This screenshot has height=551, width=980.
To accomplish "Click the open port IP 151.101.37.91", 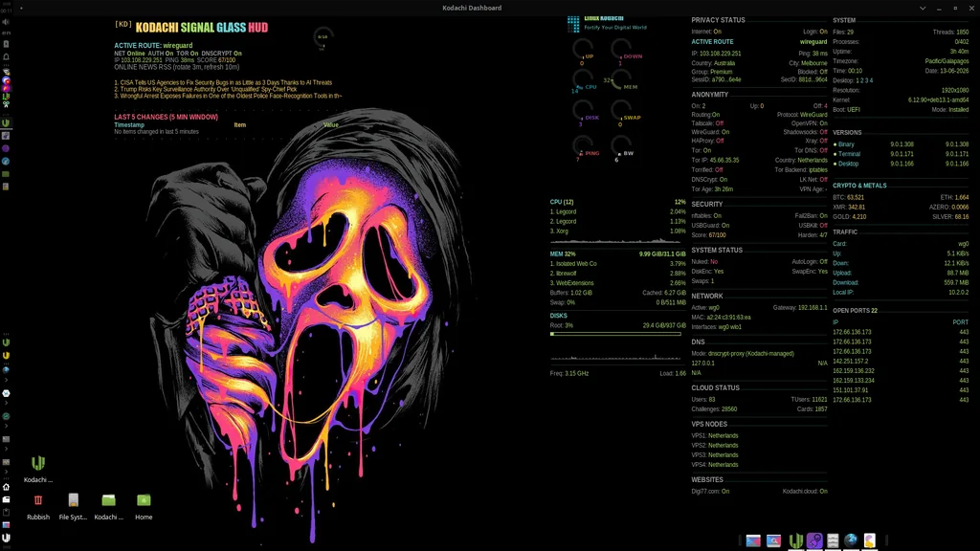I will pyautogui.click(x=850, y=390).
